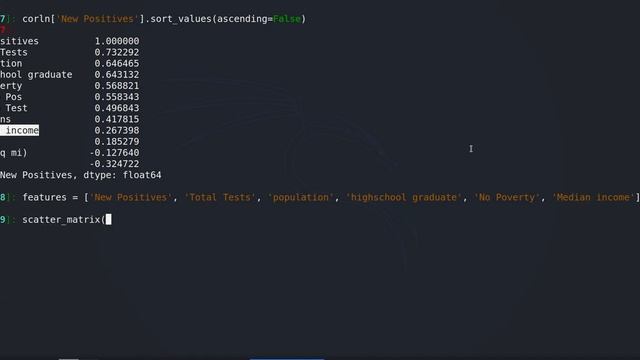The height and width of the screenshot is (360, 640).
Task: Click the 'hool graduate' row label
Action: pos(36,75)
